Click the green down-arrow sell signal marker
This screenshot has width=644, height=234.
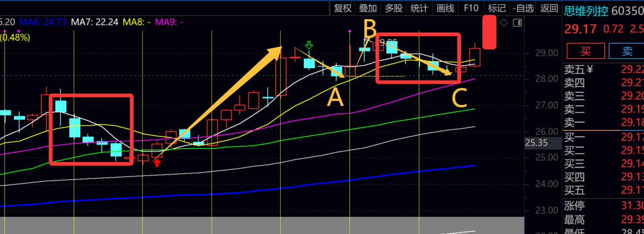309,46
